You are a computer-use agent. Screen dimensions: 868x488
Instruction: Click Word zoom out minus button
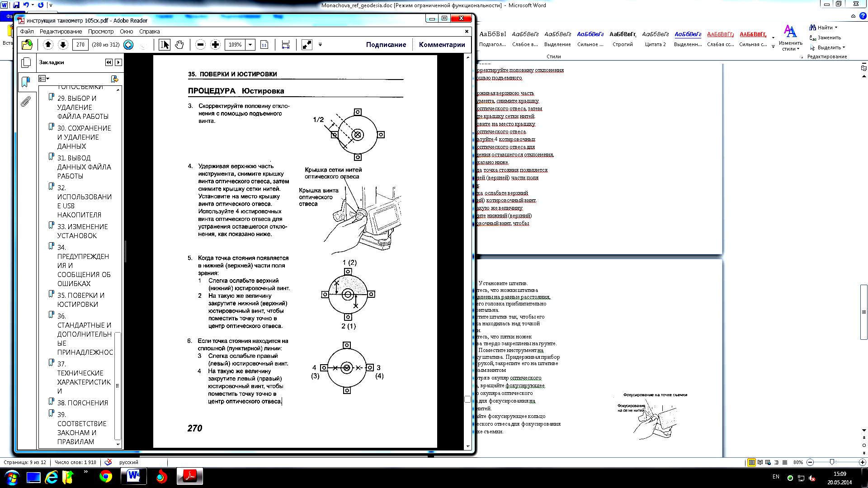pos(810,462)
